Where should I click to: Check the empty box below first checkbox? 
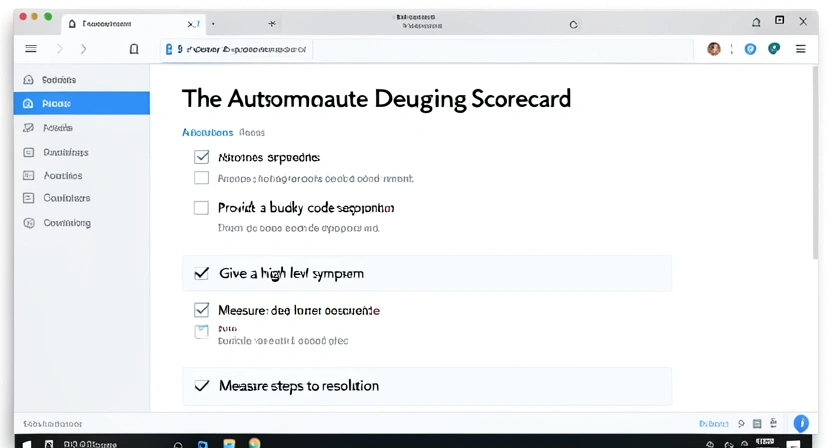click(x=201, y=177)
